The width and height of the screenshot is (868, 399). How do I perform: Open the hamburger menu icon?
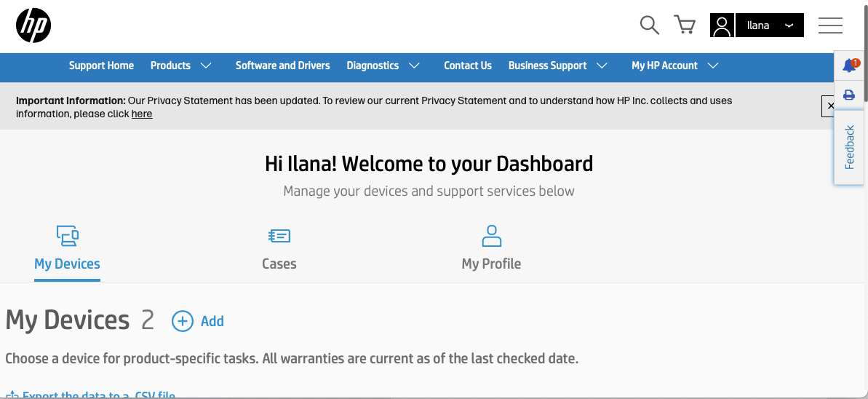830,25
